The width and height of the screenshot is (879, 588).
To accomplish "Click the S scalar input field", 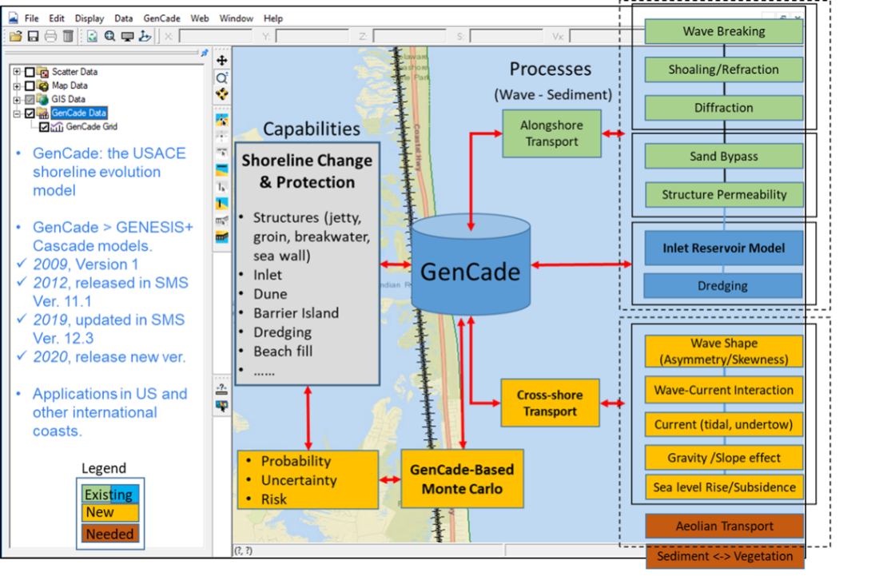I will pos(506,37).
